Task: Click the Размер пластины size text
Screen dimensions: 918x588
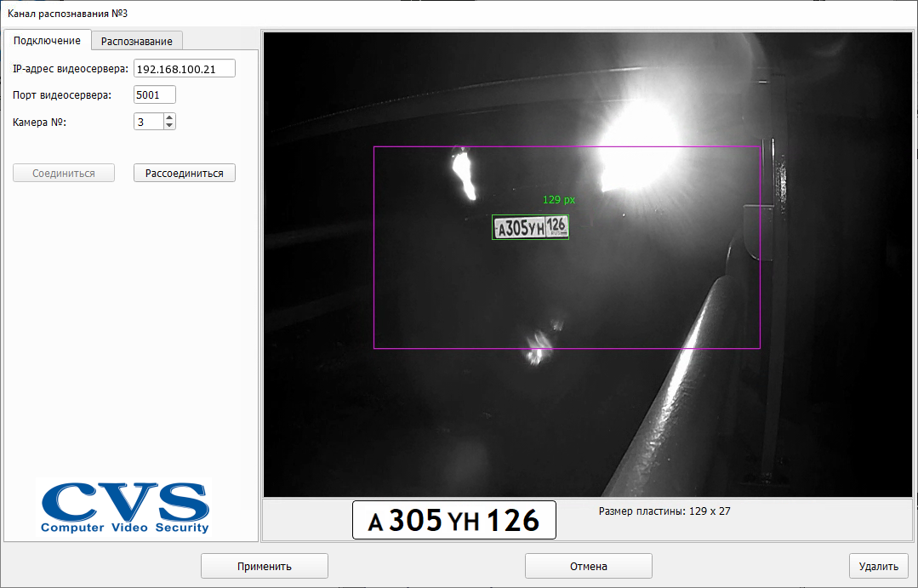Action: (x=664, y=511)
